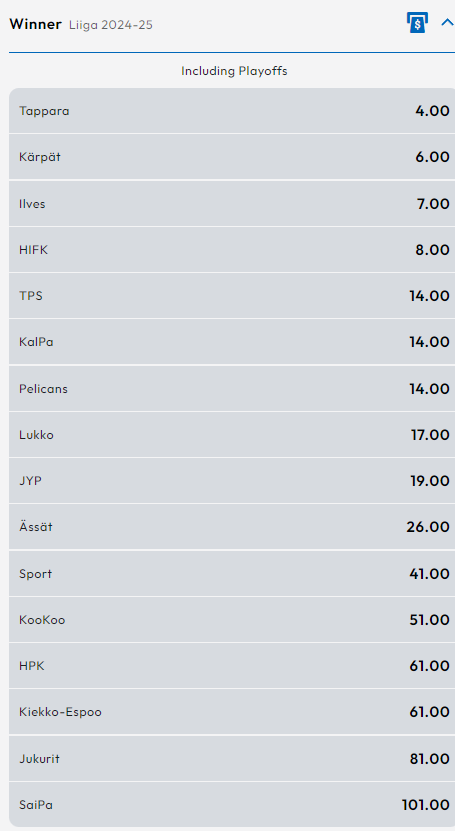Select Kärpät at 6.00 odds
This screenshot has height=831, width=455.
coord(232,157)
